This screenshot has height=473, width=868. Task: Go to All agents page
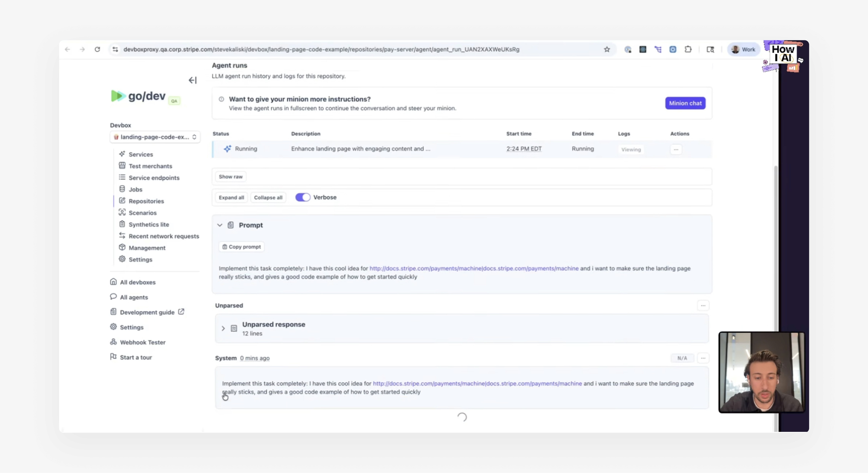(134, 297)
